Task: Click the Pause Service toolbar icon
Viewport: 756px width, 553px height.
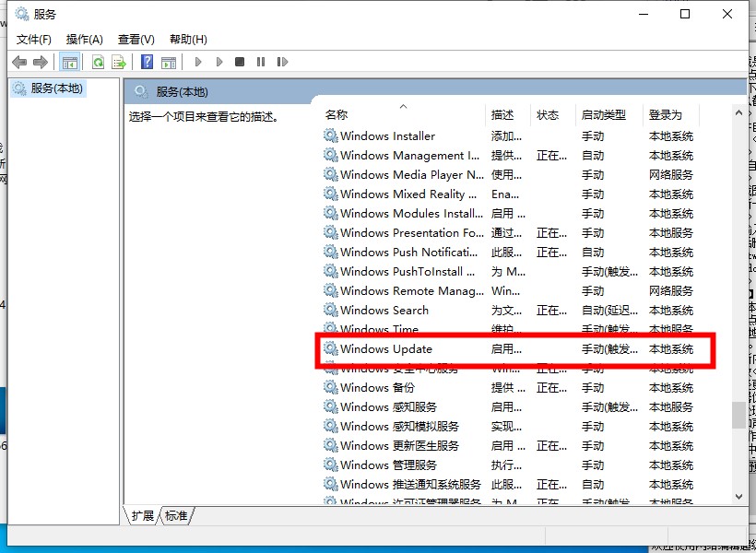Action: [x=261, y=62]
